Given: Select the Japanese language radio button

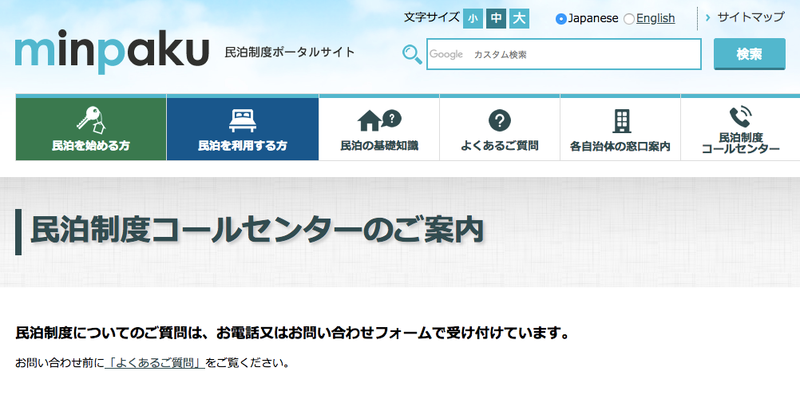Looking at the screenshot, I should (x=561, y=18).
